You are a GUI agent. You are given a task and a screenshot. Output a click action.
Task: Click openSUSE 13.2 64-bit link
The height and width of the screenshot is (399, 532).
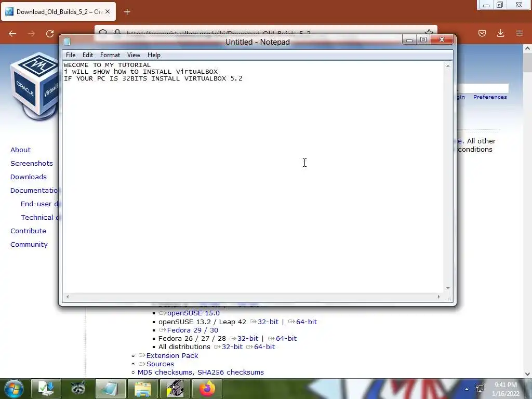[x=307, y=322]
